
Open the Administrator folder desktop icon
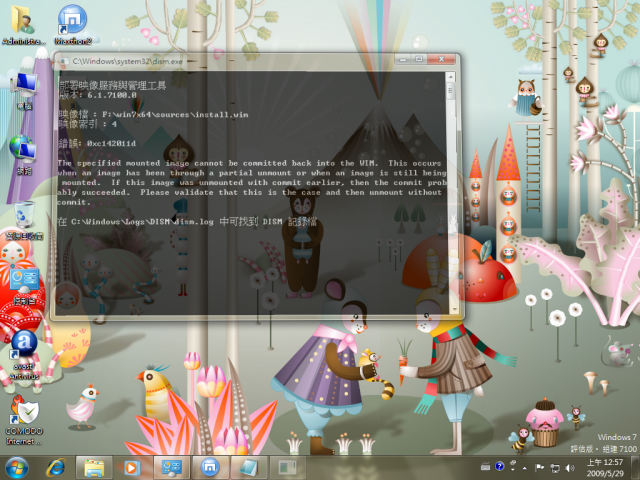tap(22, 24)
